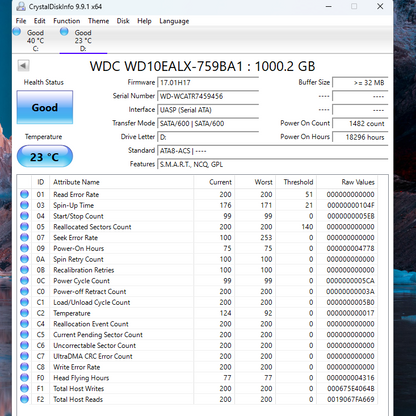
Task: Click the status orb for Load/Unload Cycle Count
Action: tap(24, 302)
